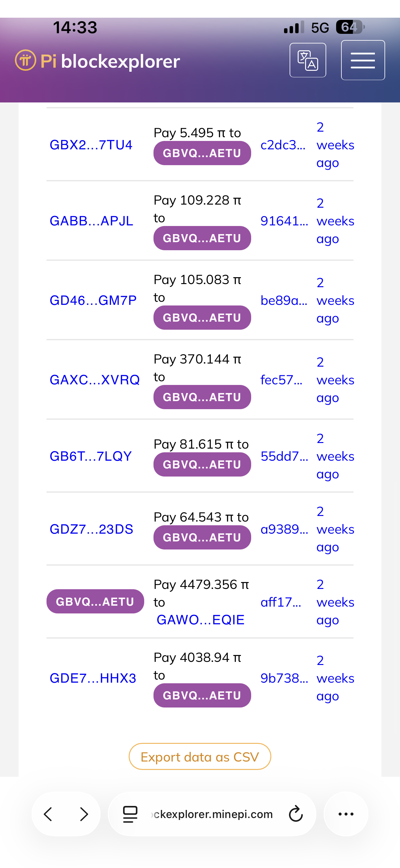
Task: Open account GDZ7...23DS
Action: (91, 529)
